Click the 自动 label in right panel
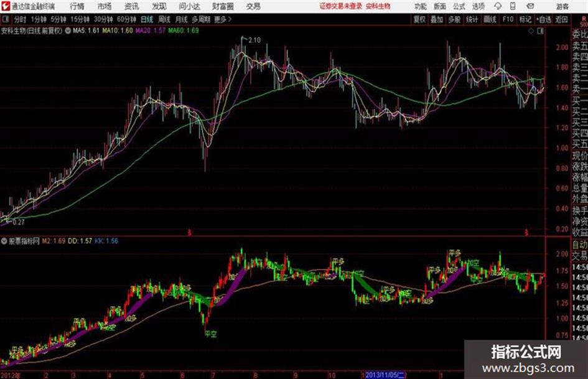This screenshot has width=588, height=379. 580,245
